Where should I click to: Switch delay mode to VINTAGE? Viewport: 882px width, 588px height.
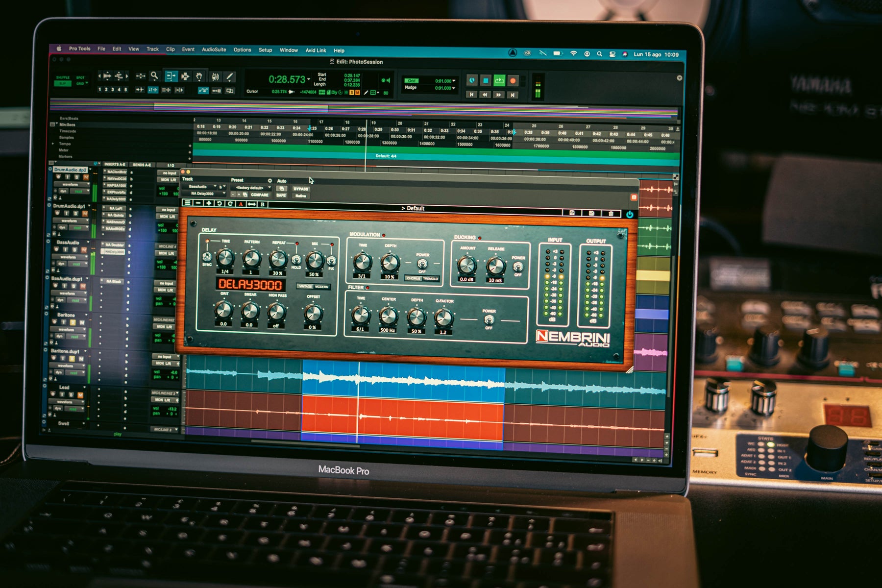pyautogui.click(x=305, y=286)
